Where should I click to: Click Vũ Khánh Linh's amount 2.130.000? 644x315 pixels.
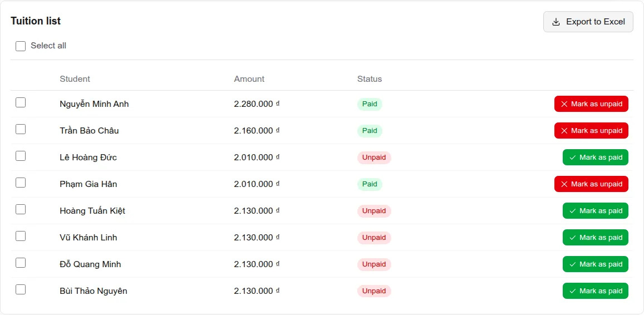point(257,238)
